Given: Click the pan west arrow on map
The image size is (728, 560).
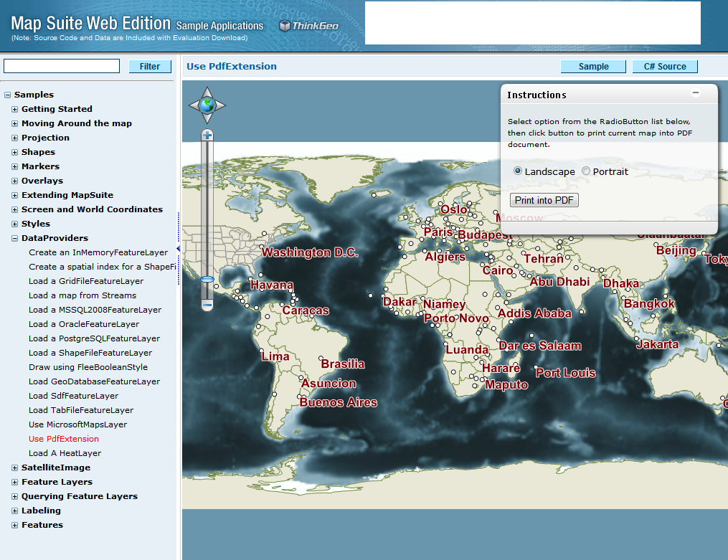Looking at the screenshot, I should pyautogui.click(x=194, y=106).
